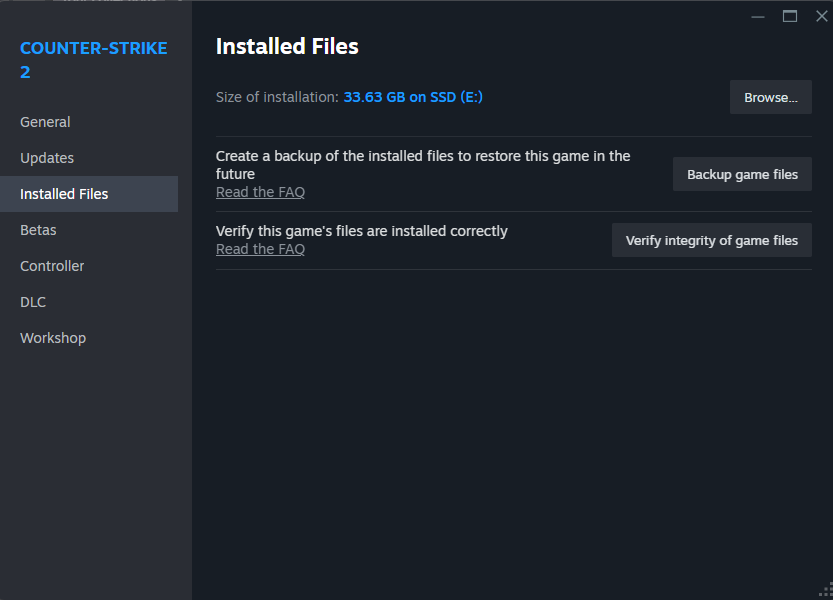
Task: Click the Browse... button
Action: [x=770, y=97]
